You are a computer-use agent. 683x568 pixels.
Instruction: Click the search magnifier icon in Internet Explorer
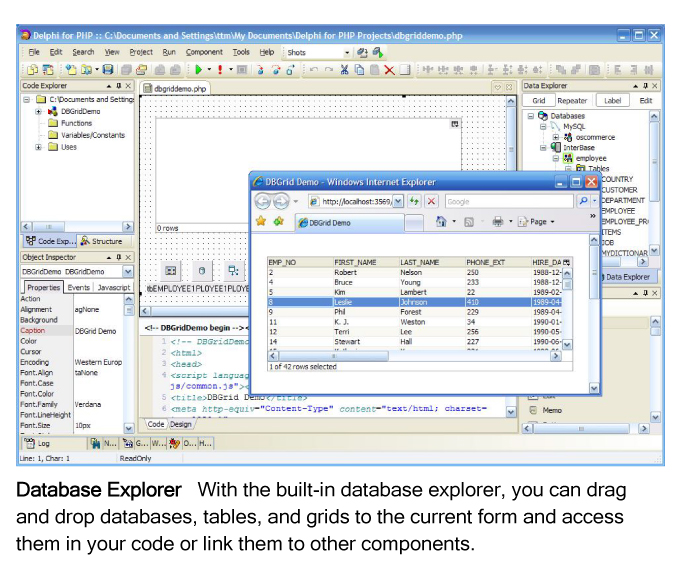(x=583, y=201)
